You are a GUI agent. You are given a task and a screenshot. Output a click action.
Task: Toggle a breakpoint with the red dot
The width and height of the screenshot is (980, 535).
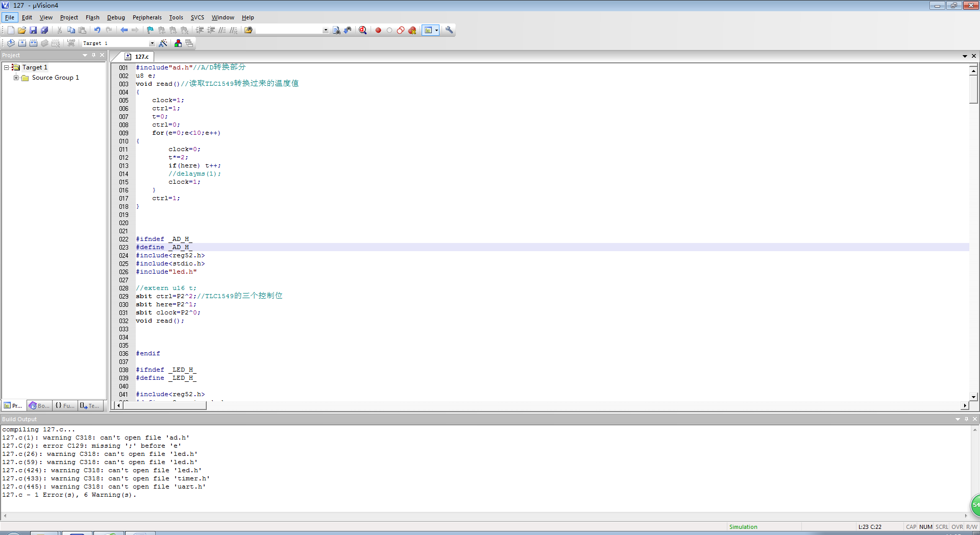click(378, 30)
